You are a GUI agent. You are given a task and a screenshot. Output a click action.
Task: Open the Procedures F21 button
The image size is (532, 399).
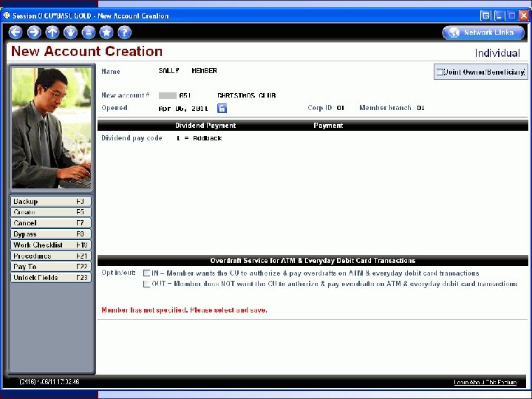tap(50, 256)
